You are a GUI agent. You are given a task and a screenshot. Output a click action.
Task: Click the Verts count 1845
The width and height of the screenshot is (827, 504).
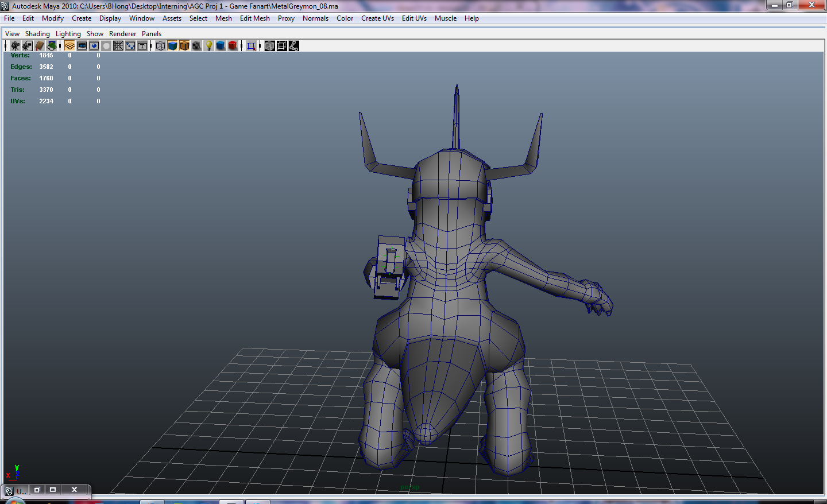click(x=46, y=56)
